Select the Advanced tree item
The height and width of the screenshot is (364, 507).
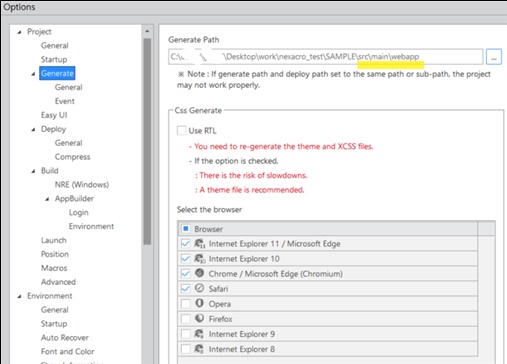tap(58, 282)
